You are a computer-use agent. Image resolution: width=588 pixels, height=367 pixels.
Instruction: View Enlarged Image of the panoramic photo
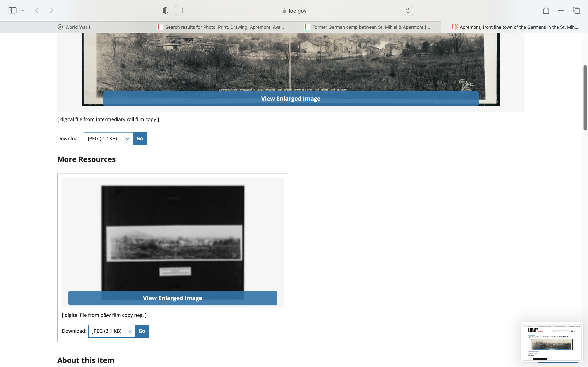click(x=291, y=98)
